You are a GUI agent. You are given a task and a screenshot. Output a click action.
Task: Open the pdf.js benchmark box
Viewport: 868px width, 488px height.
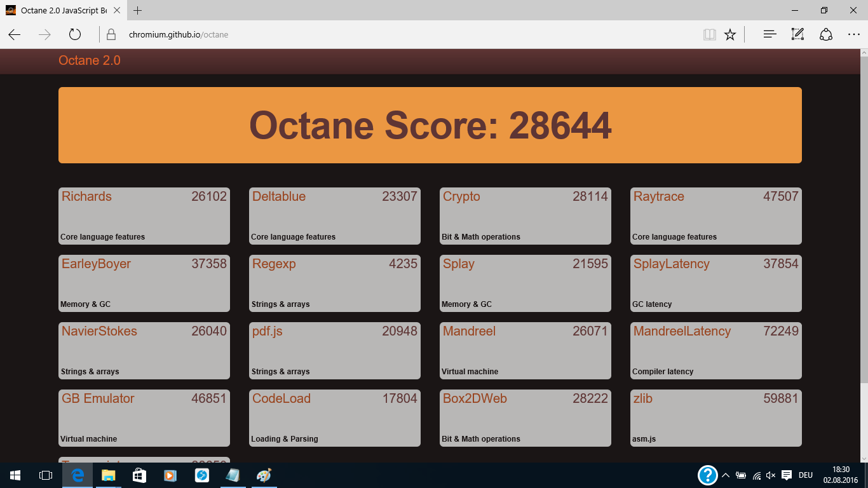pyautogui.click(x=335, y=351)
